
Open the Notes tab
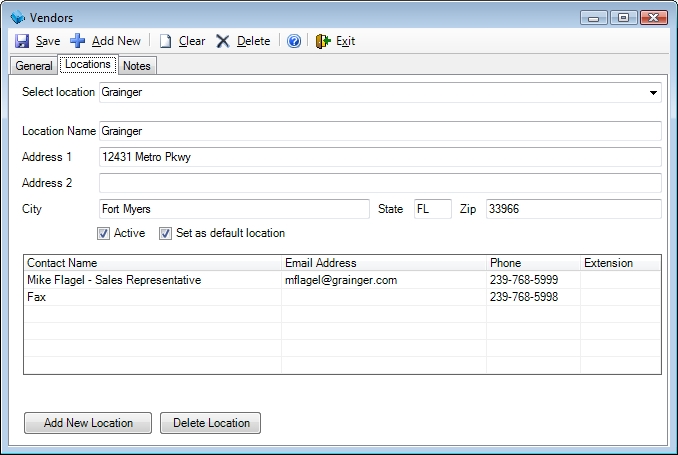click(x=137, y=66)
